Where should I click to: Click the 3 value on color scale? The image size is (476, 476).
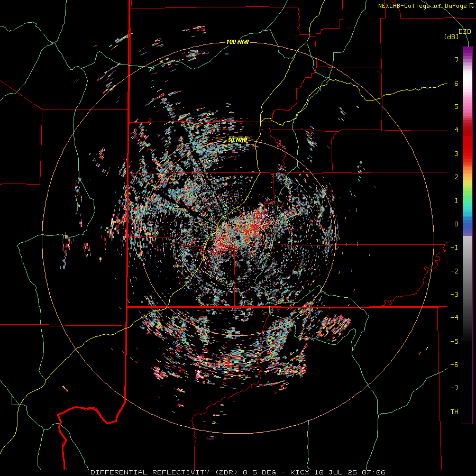click(x=456, y=153)
